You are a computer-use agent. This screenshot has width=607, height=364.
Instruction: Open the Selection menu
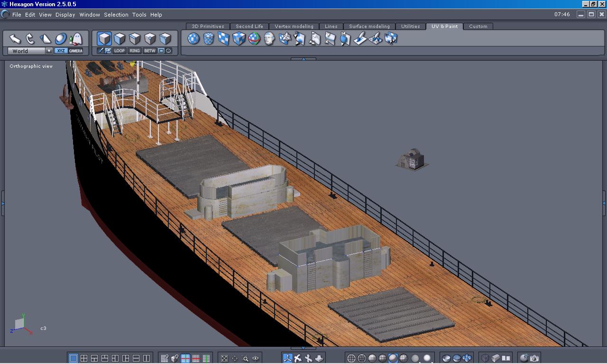116,15
